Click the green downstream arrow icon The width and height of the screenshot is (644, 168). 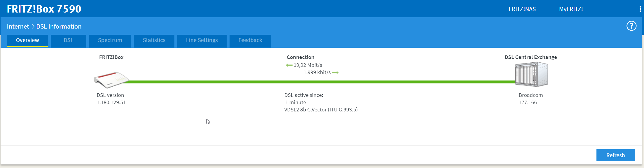[x=289, y=65]
